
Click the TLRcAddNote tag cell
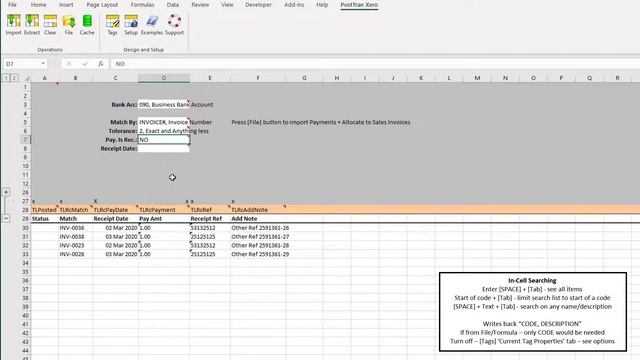pyautogui.click(x=258, y=210)
